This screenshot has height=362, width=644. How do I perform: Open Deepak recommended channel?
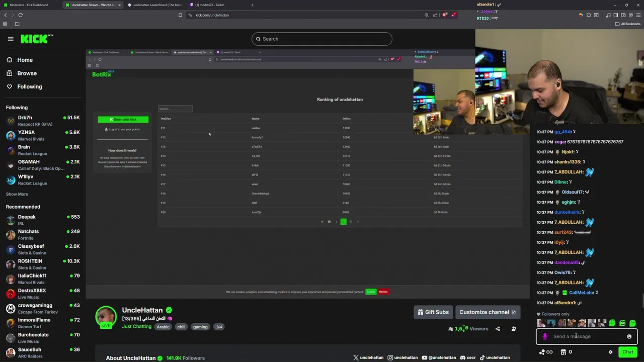[43, 220]
